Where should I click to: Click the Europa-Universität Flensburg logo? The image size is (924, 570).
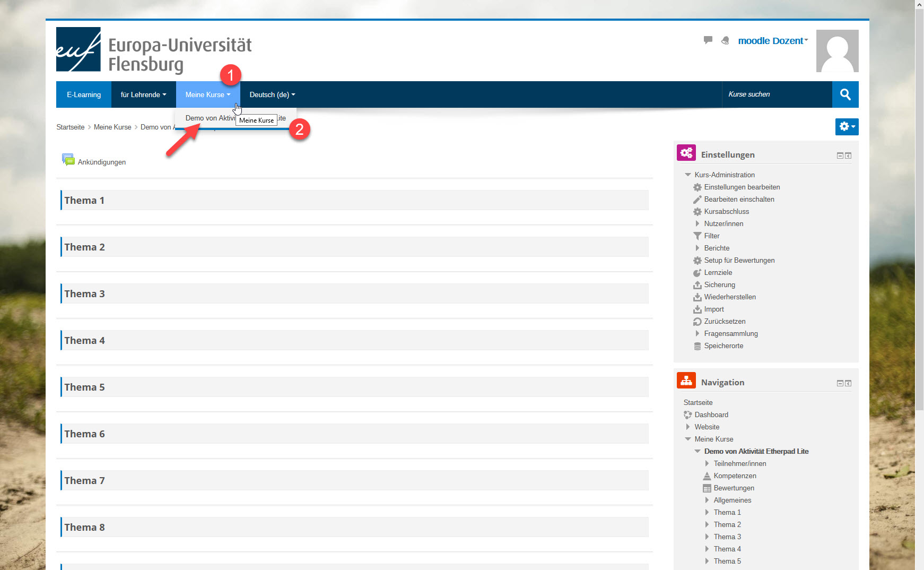154,50
